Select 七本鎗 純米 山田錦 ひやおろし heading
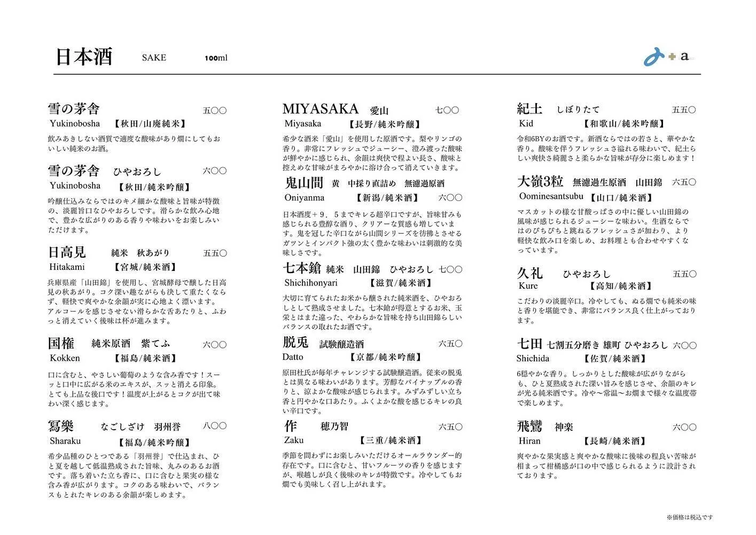Image resolution: width=756 pixels, height=535 pixels. pyautogui.click(x=358, y=269)
